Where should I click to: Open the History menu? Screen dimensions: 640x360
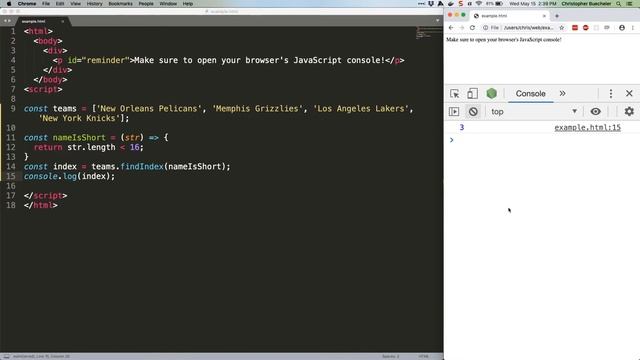point(94,4)
